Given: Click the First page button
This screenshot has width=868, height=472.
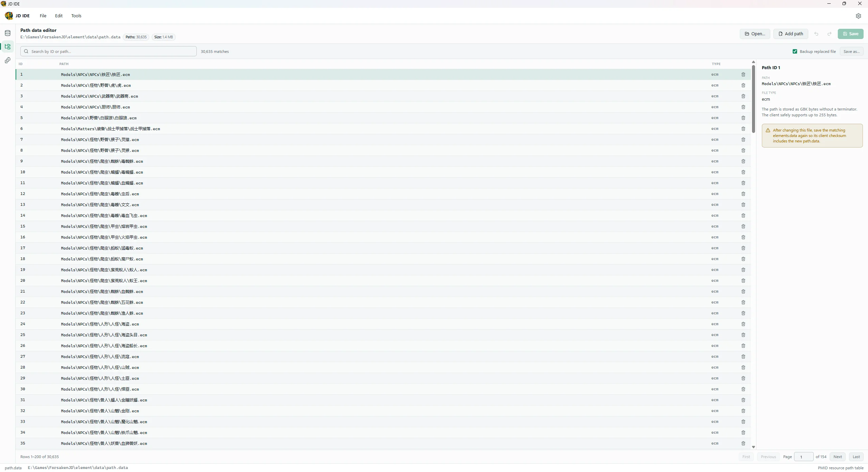Looking at the screenshot, I should (x=746, y=457).
